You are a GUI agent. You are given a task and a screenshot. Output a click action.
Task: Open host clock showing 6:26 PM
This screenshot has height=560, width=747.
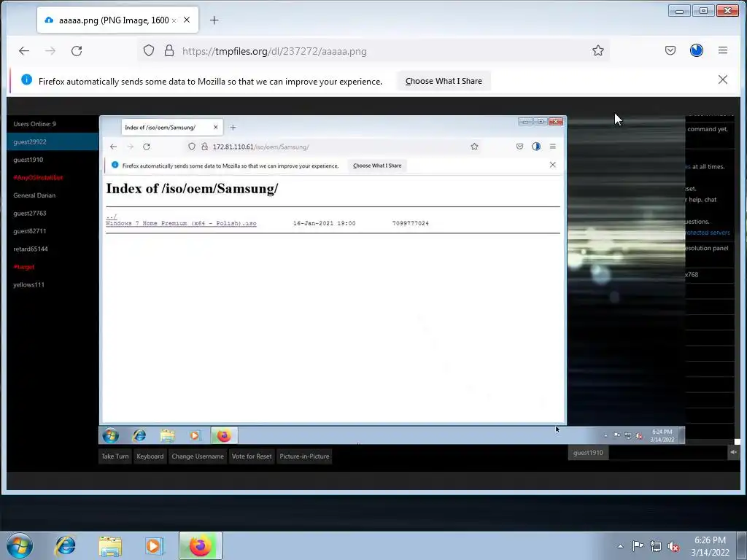coord(710,546)
